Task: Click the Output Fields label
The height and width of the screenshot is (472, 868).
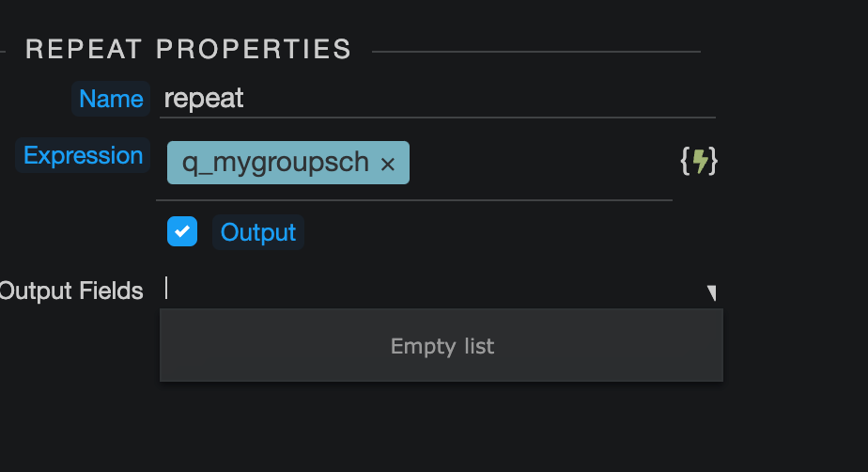Action: (x=70, y=291)
